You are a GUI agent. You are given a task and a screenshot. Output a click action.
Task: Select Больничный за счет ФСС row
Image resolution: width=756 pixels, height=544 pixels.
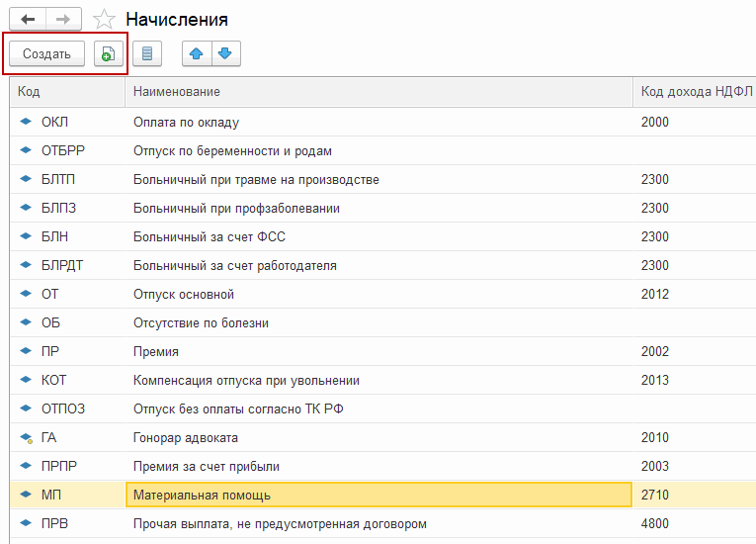209,237
